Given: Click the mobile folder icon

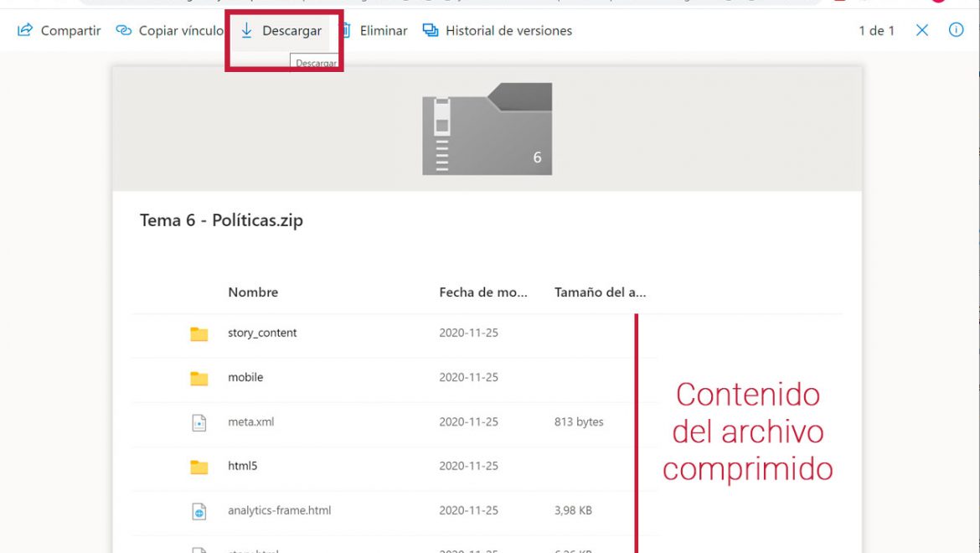Looking at the screenshot, I should (199, 378).
